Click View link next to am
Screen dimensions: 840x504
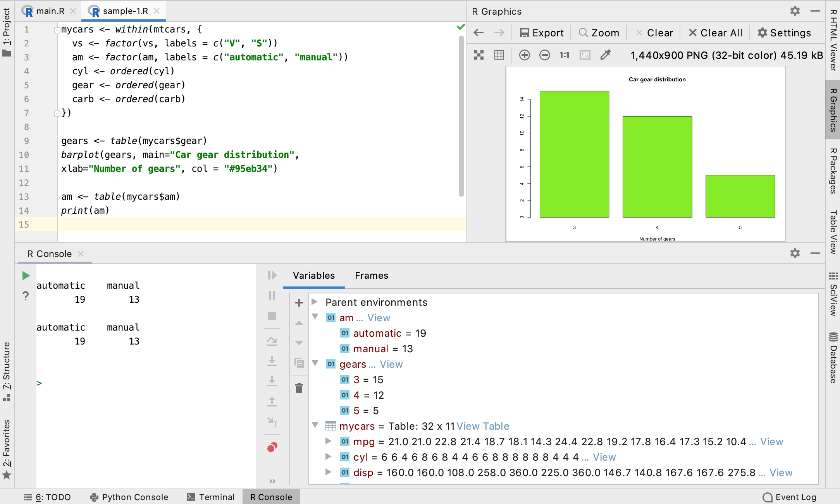(379, 318)
